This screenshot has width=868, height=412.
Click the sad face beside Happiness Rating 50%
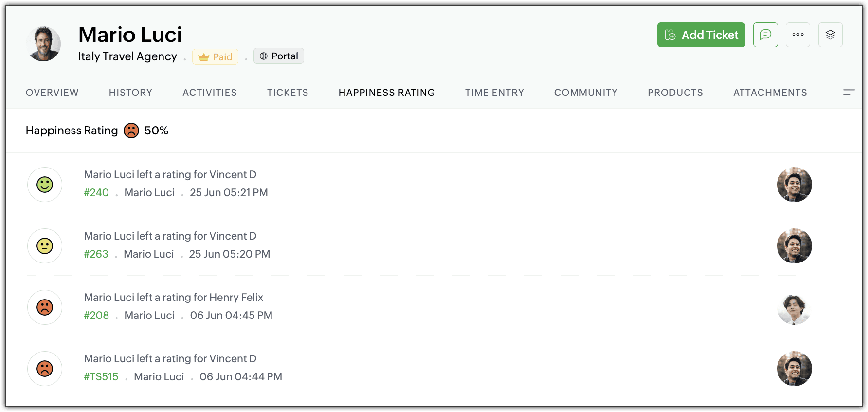coord(131,131)
